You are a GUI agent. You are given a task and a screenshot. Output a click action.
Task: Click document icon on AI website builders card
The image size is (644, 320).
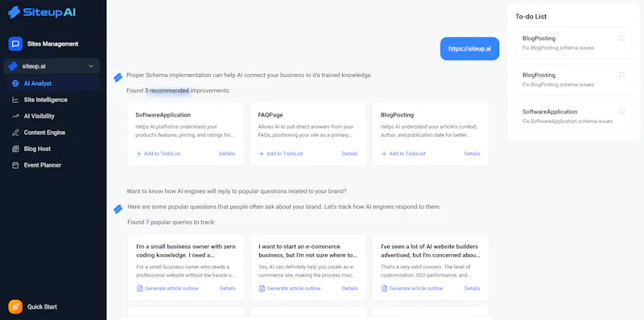385,289
